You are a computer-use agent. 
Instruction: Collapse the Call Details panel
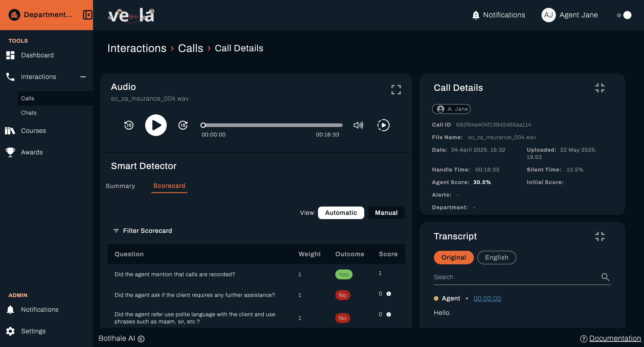600,88
